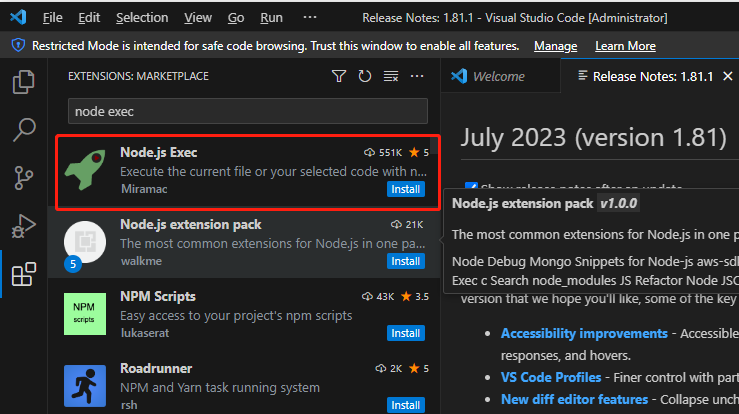The width and height of the screenshot is (739, 414).
Task: Open the Run and Debug view
Action: pos(23,226)
